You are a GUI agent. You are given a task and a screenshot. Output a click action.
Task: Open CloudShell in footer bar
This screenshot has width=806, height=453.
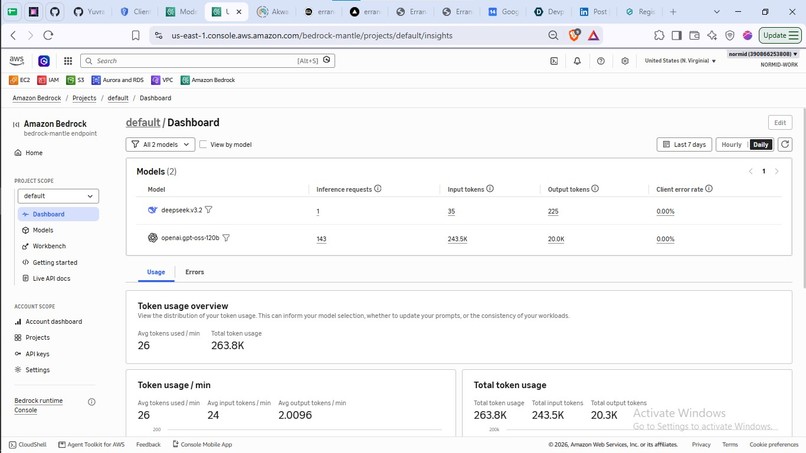click(28, 444)
